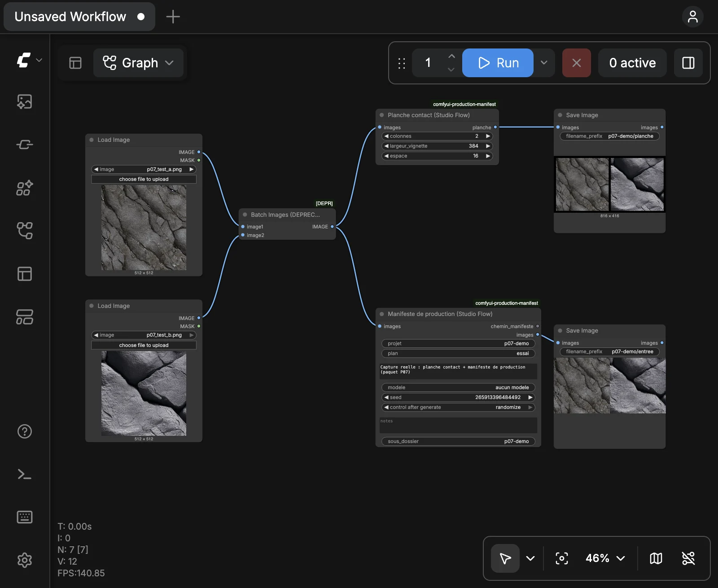Toggle the console terminal icon
The height and width of the screenshot is (588, 718).
(x=25, y=474)
